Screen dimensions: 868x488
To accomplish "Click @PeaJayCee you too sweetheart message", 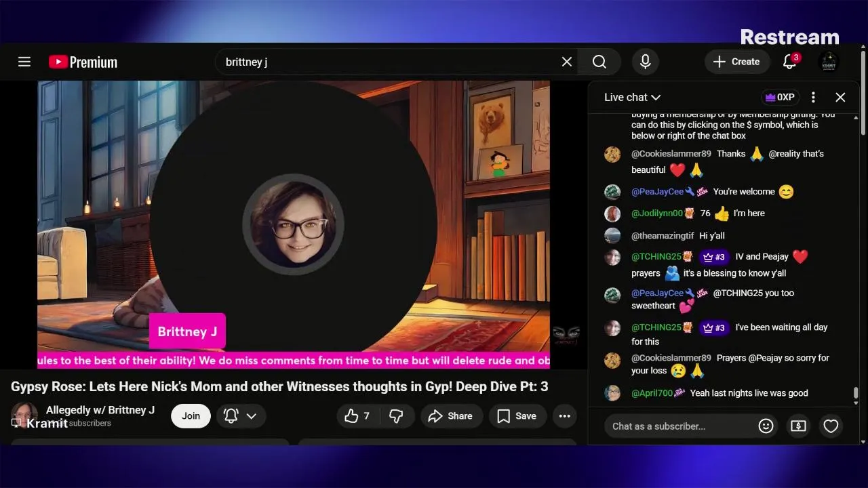I will pos(712,300).
